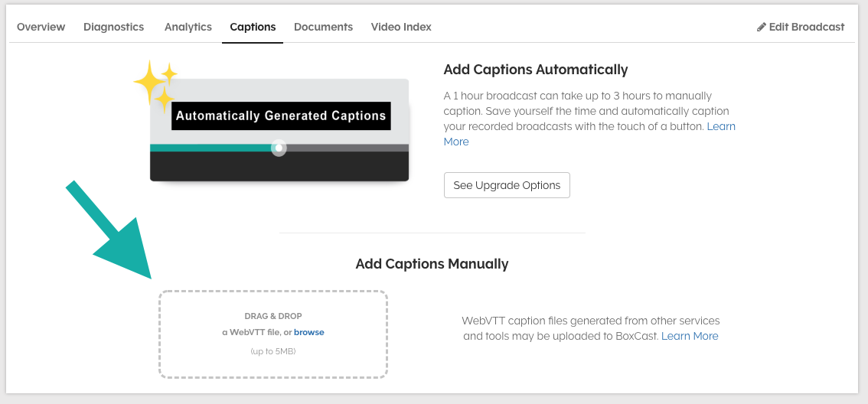Click the pencil icon beside Edit Broadcast
868x404 pixels.
761,27
